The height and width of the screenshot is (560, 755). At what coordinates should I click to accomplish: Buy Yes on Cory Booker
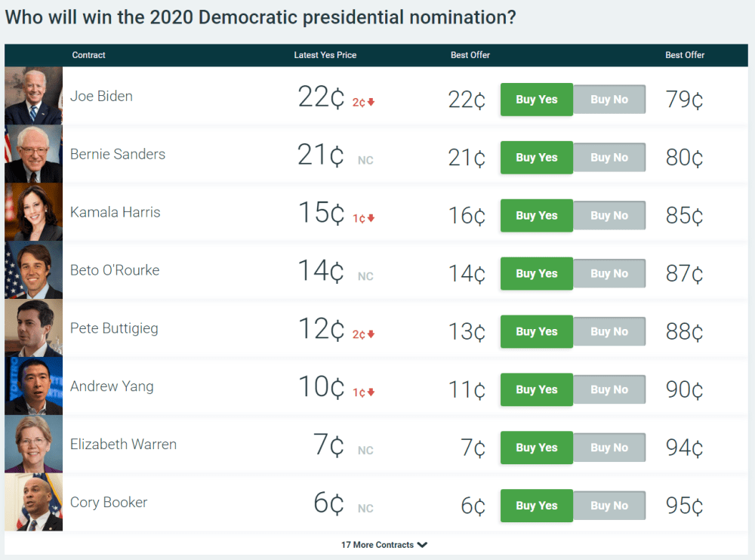pos(536,506)
